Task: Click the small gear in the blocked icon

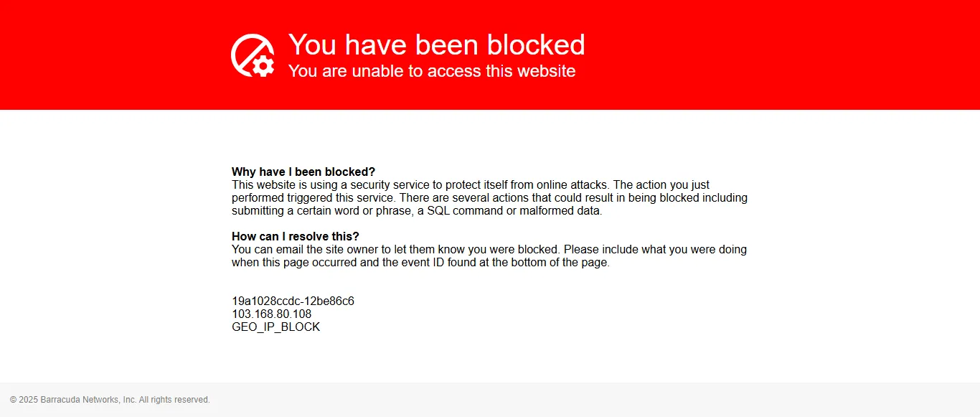Action: 263,65
